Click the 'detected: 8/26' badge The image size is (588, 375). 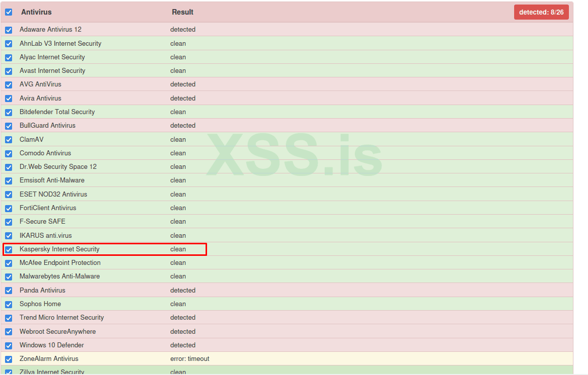(541, 12)
